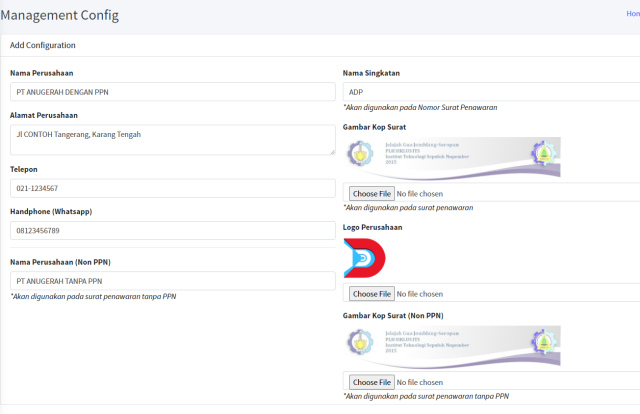
Task: Choose File for Gambar Kop Surat (Non PPN)
Action: coord(371,382)
